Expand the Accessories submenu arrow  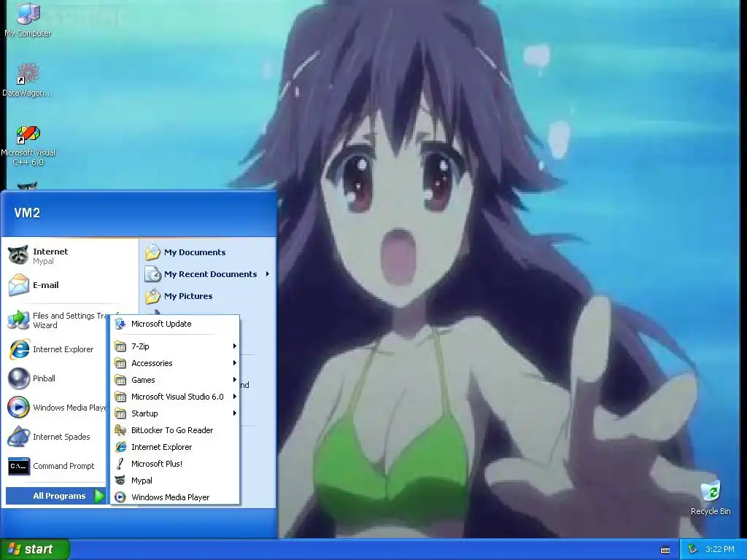tap(234, 363)
